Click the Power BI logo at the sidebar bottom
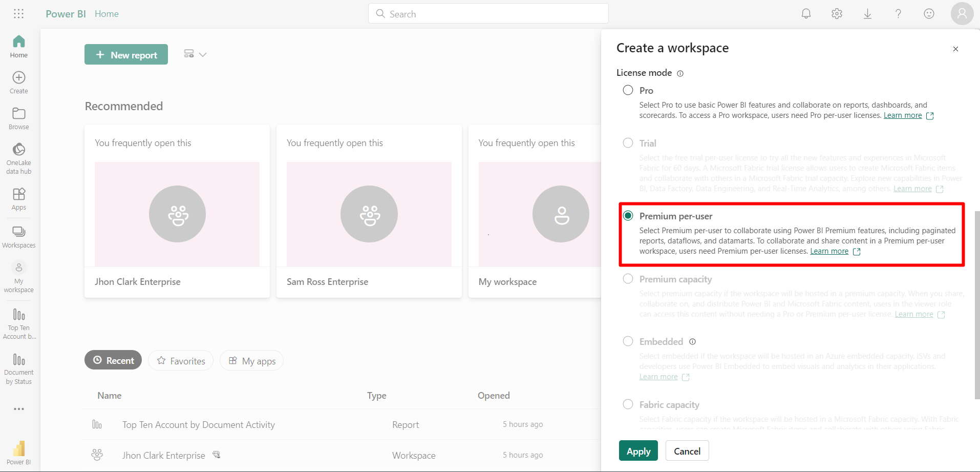This screenshot has height=472, width=980. (x=19, y=453)
